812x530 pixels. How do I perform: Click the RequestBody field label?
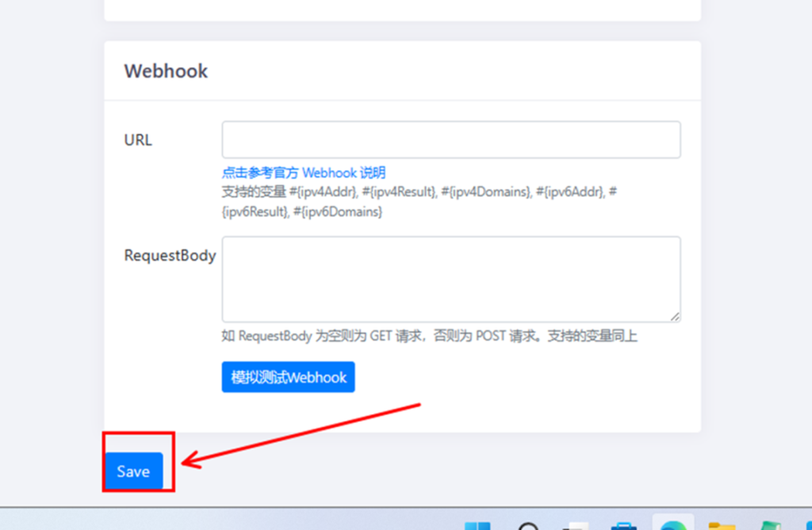(x=170, y=255)
